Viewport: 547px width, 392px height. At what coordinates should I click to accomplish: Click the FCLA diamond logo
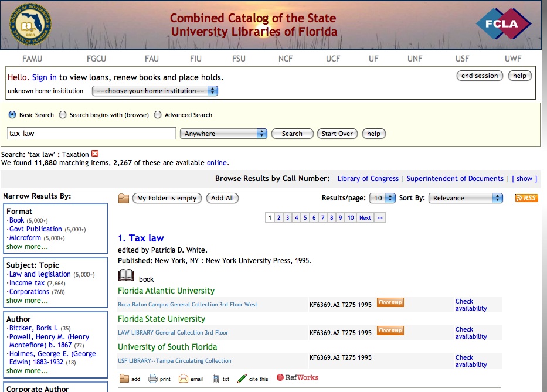coord(504,23)
